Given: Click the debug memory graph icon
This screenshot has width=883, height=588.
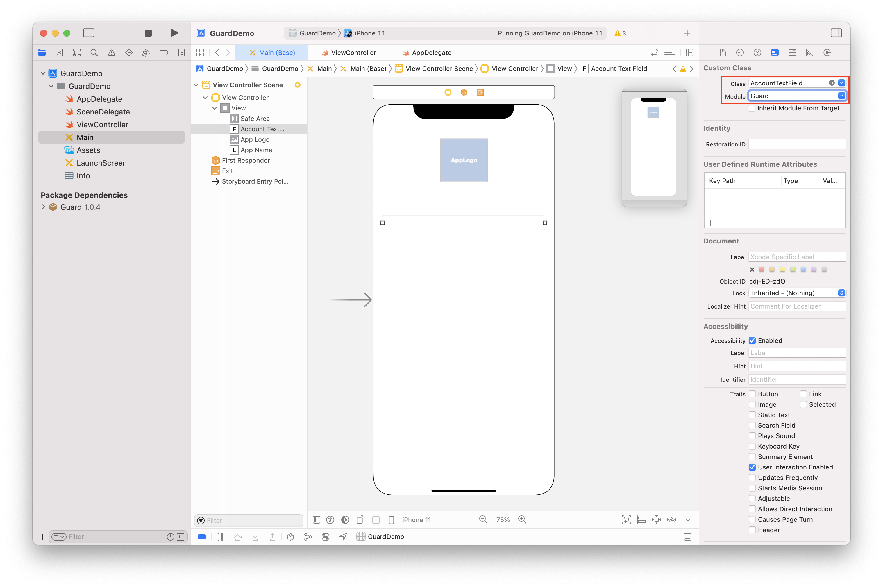Looking at the screenshot, I should (x=308, y=537).
